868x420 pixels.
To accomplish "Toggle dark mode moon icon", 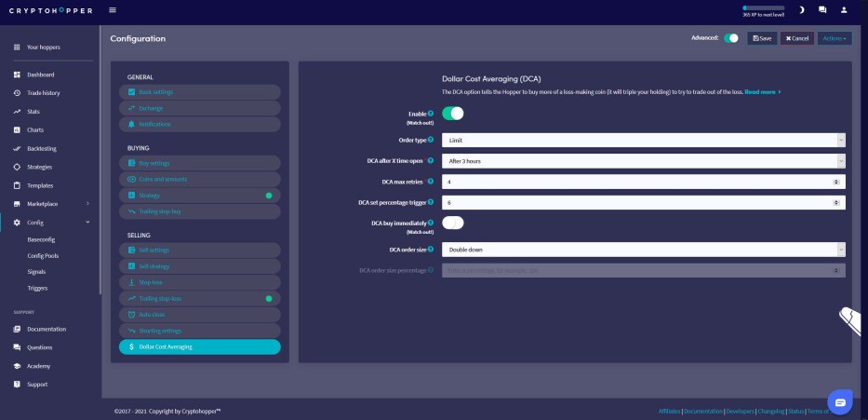I will click(802, 10).
